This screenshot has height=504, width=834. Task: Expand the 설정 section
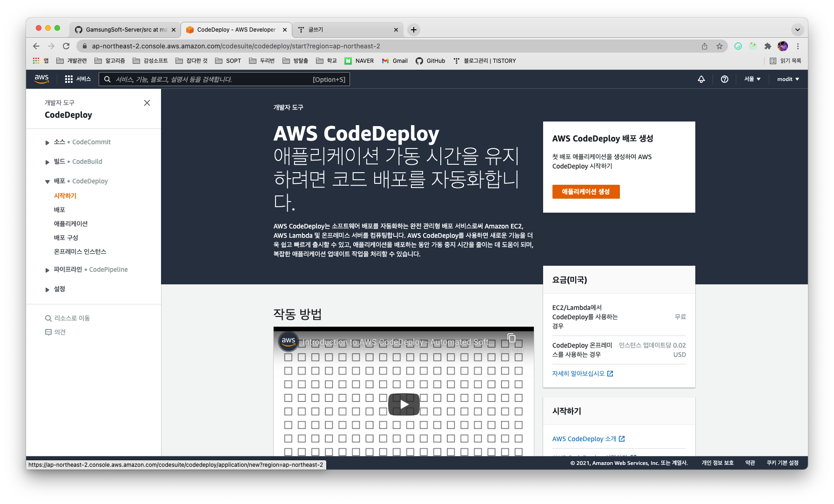pyautogui.click(x=47, y=289)
